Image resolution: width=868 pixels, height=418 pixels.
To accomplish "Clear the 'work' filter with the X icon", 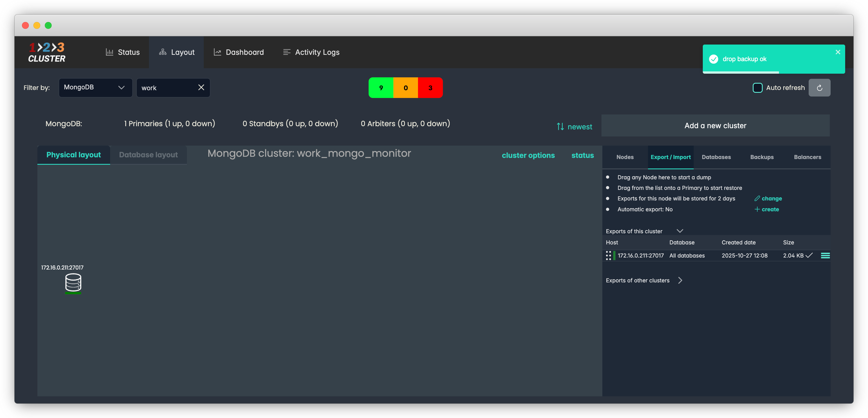I will 201,88.
